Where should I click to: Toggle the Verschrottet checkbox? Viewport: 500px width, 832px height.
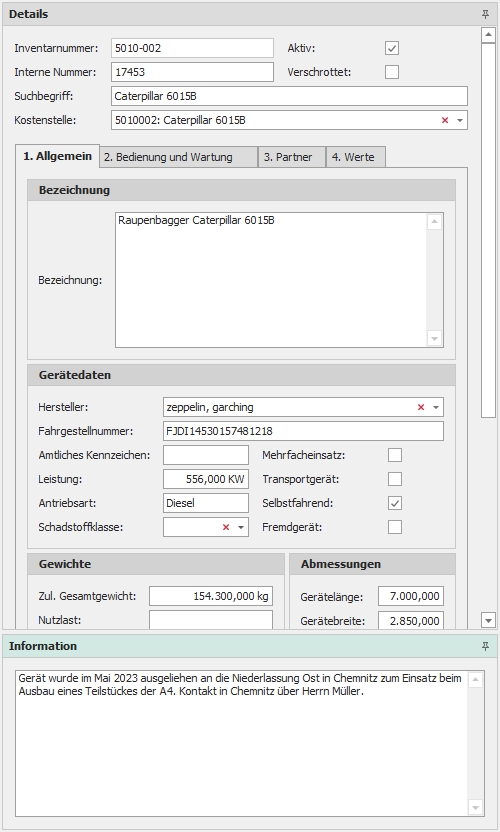(392, 72)
